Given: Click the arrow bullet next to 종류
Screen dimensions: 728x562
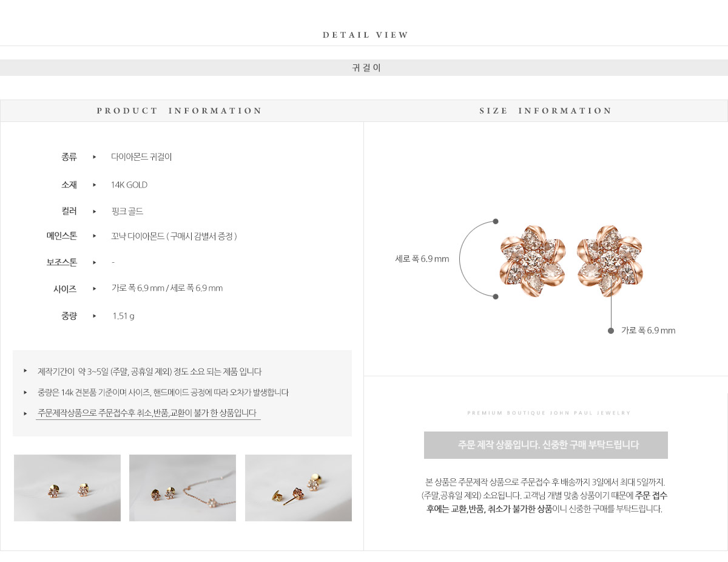Looking at the screenshot, I should click(x=95, y=157).
